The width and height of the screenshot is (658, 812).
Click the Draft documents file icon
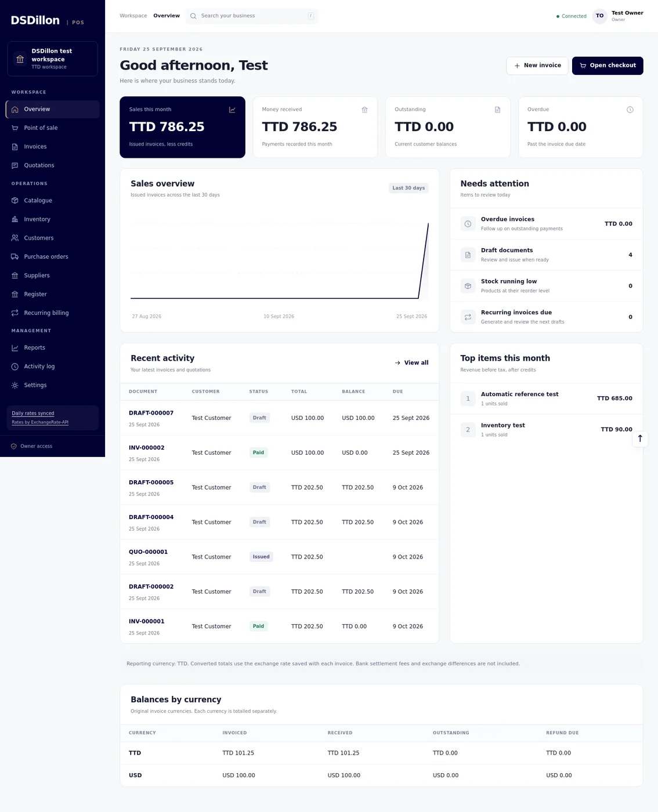pyautogui.click(x=468, y=255)
